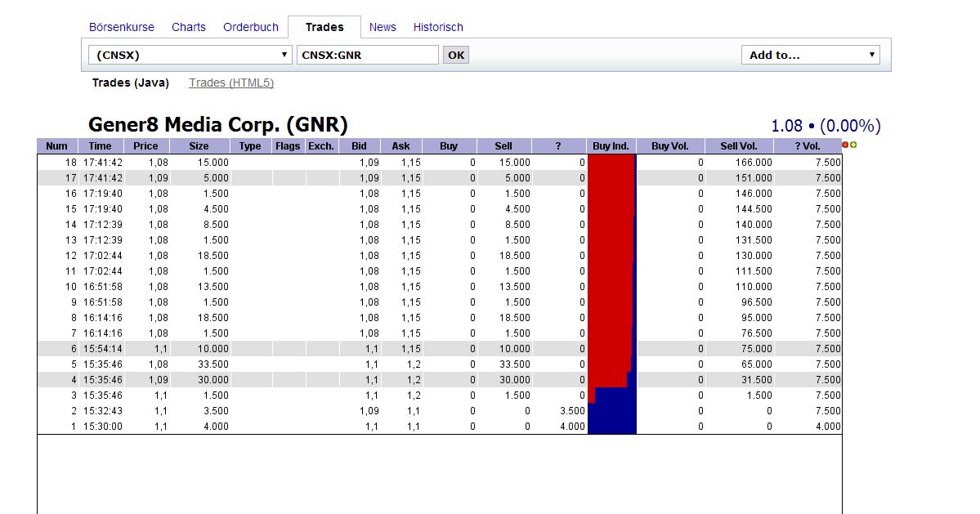Switch to the Charts tab

[189, 27]
